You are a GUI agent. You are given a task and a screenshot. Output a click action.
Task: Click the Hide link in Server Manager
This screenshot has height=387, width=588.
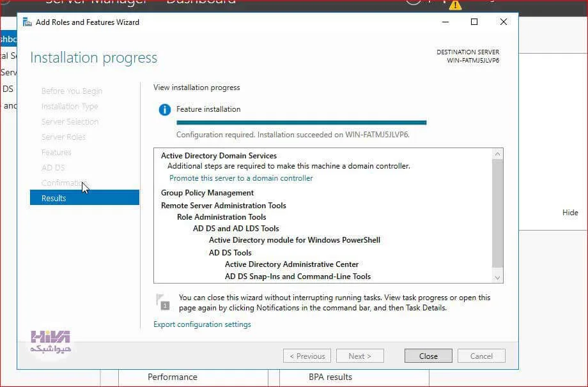(570, 213)
